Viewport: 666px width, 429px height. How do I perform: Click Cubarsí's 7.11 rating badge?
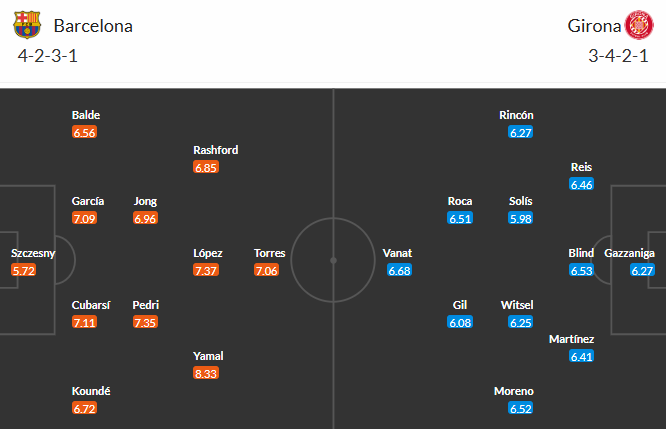(x=86, y=322)
